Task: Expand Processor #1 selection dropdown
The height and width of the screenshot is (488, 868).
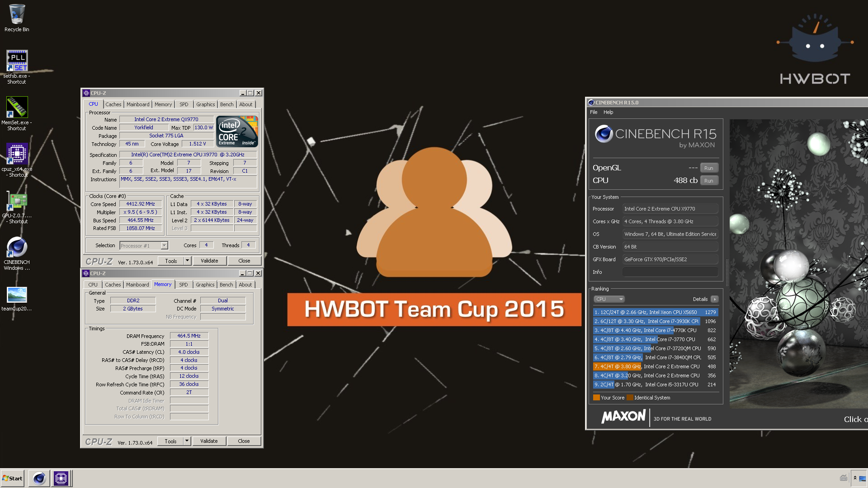Action: [x=165, y=246]
